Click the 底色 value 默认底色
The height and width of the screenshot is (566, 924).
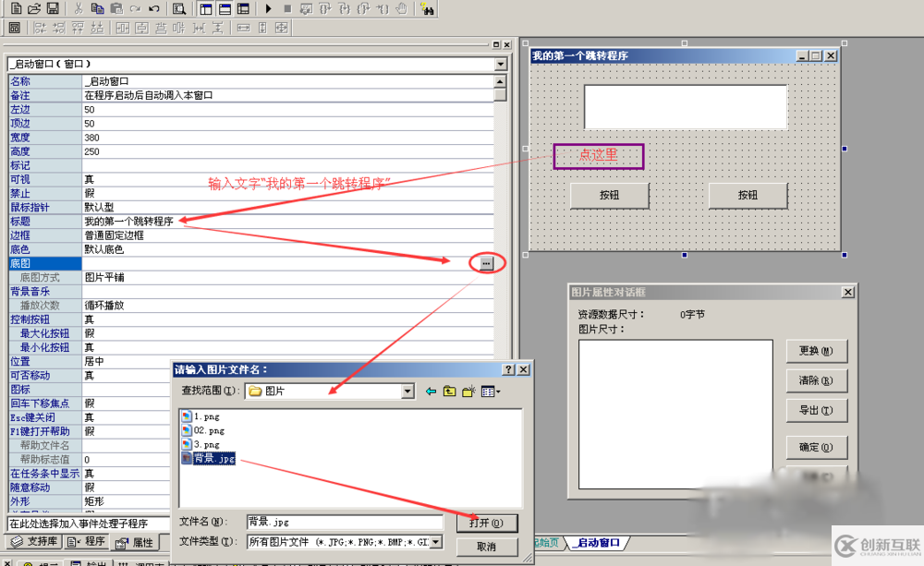(x=104, y=249)
